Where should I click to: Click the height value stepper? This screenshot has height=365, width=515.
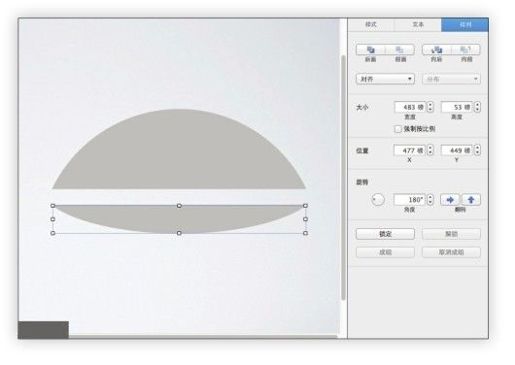pos(477,107)
